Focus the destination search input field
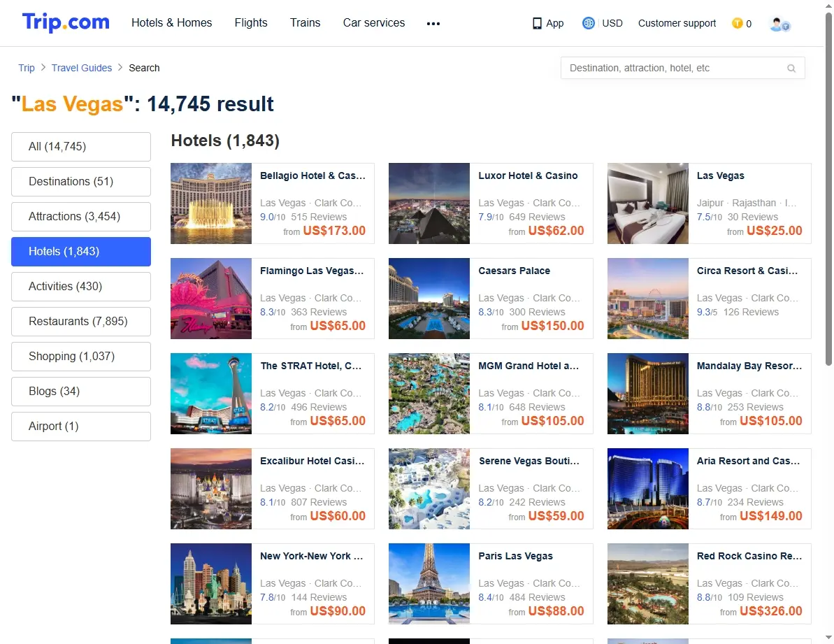834x644 pixels. (x=682, y=68)
